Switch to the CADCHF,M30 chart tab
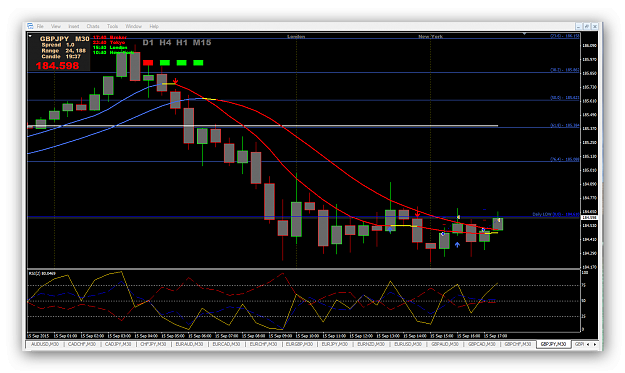 click(x=82, y=344)
